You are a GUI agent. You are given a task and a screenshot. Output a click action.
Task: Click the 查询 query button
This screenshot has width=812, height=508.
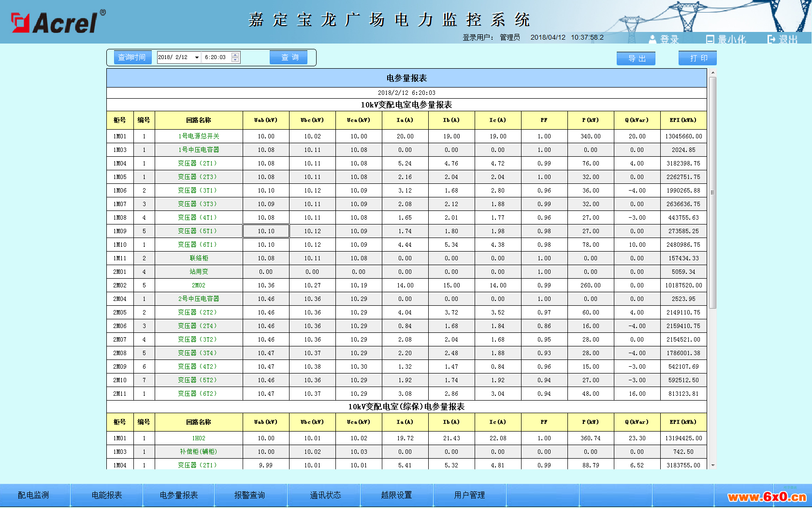tap(289, 57)
